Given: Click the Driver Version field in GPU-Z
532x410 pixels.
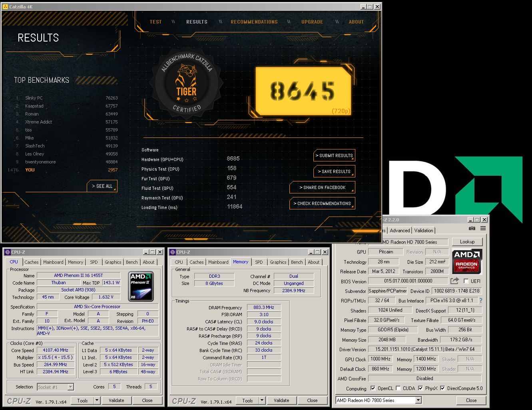Looking at the screenshot, I should pyautogui.click(x=424, y=349).
